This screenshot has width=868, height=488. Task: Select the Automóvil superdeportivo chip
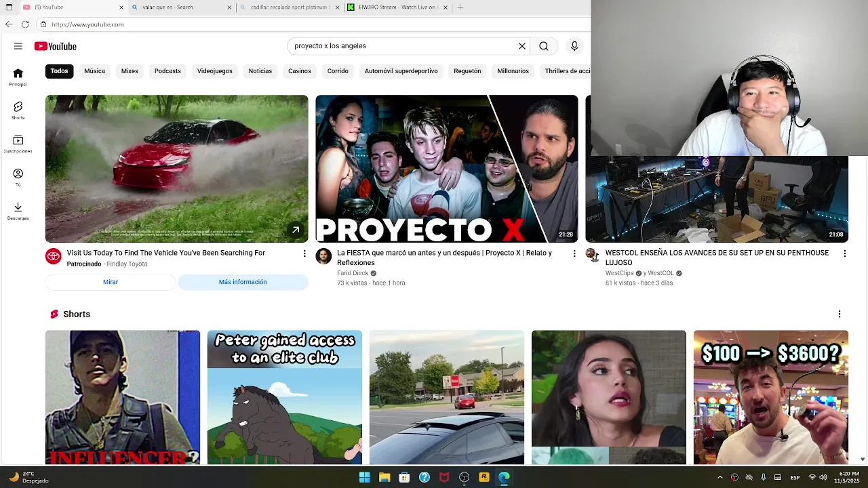[401, 70]
